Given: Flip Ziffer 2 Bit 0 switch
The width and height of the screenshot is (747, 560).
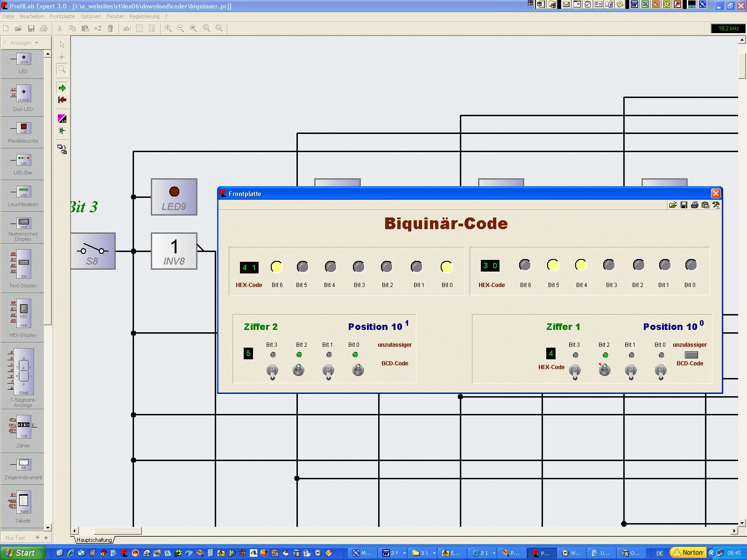Looking at the screenshot, I should (358, 370).
